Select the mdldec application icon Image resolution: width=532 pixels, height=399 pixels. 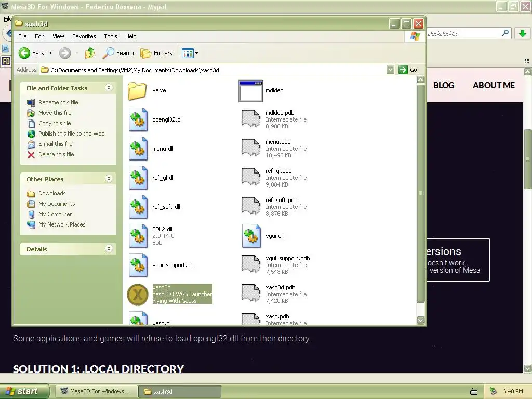point(251,91)
